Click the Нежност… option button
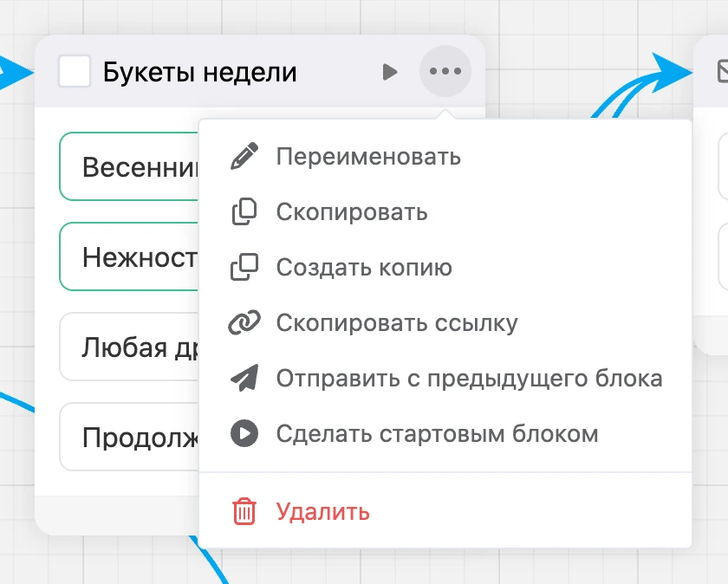 coord(129,256)
